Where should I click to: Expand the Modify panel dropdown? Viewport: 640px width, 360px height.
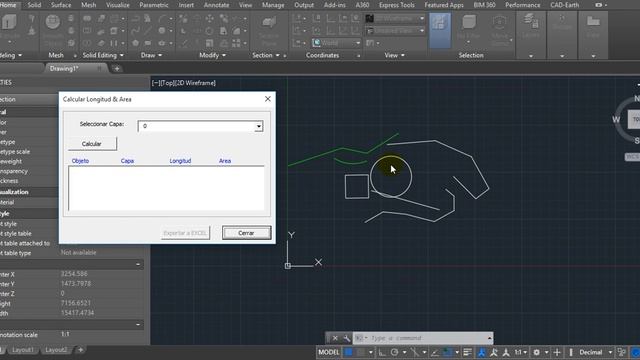pyautogui.click(x=224, y=55)
